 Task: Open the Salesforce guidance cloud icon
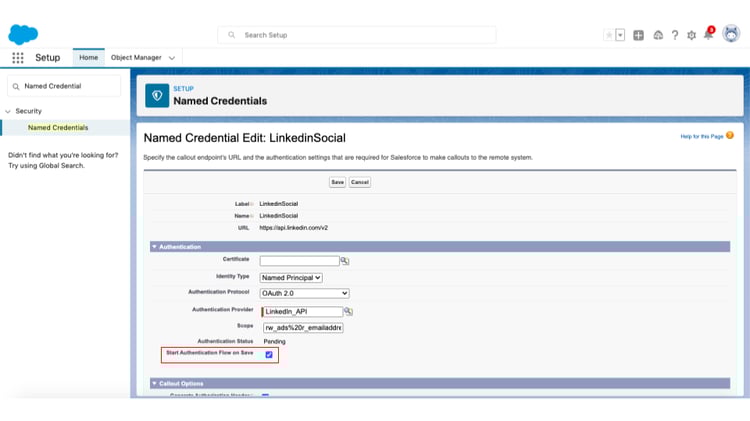658,35
